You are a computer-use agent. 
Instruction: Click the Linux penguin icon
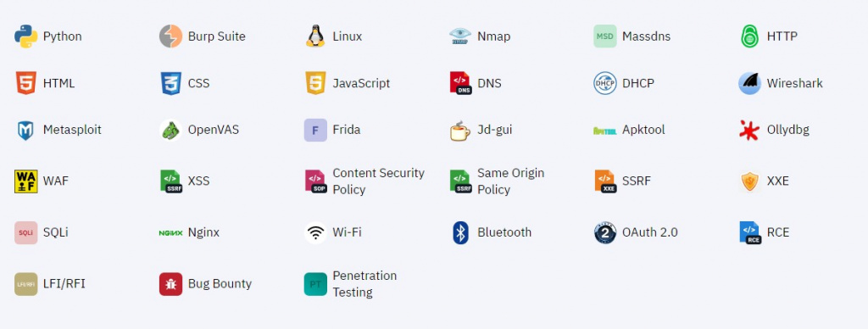pos(315,36)
